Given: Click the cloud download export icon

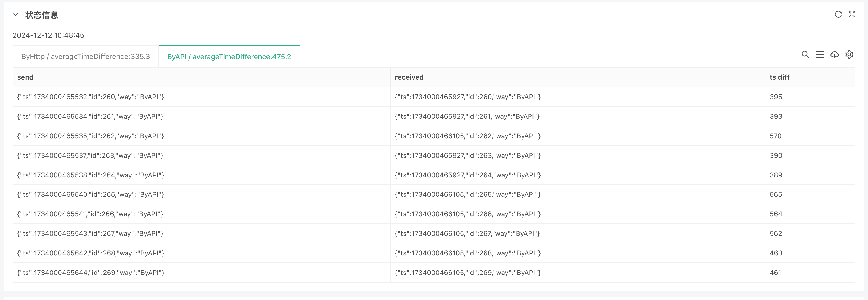Looking at the screenshot, I should pyautogui.click(x=834, y=55).
